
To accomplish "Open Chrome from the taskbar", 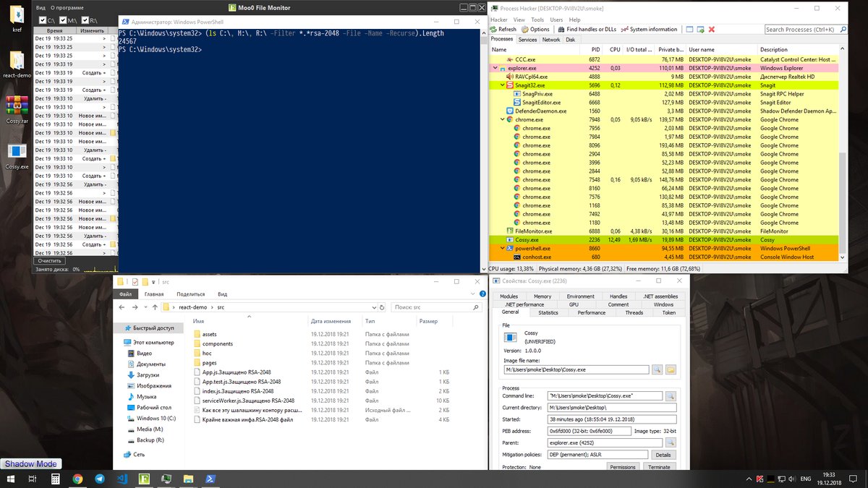I will 77,479.
